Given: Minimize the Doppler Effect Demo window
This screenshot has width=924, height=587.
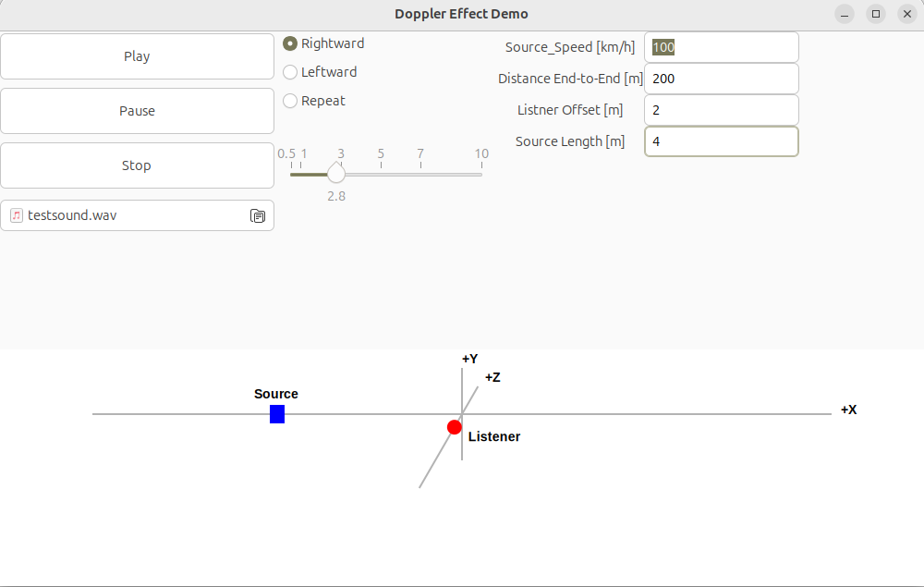Looking at the screenshot, I should click(x=843, y=14).
